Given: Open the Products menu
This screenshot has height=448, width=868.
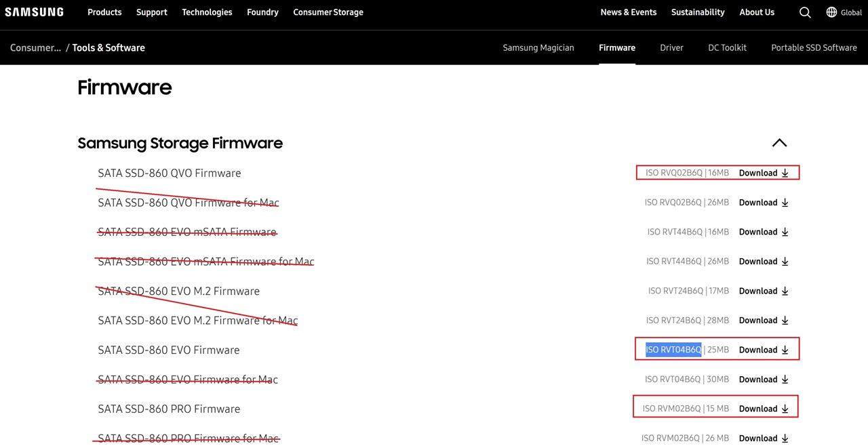Looking at the screenshot, I should (x=104, y=12).
